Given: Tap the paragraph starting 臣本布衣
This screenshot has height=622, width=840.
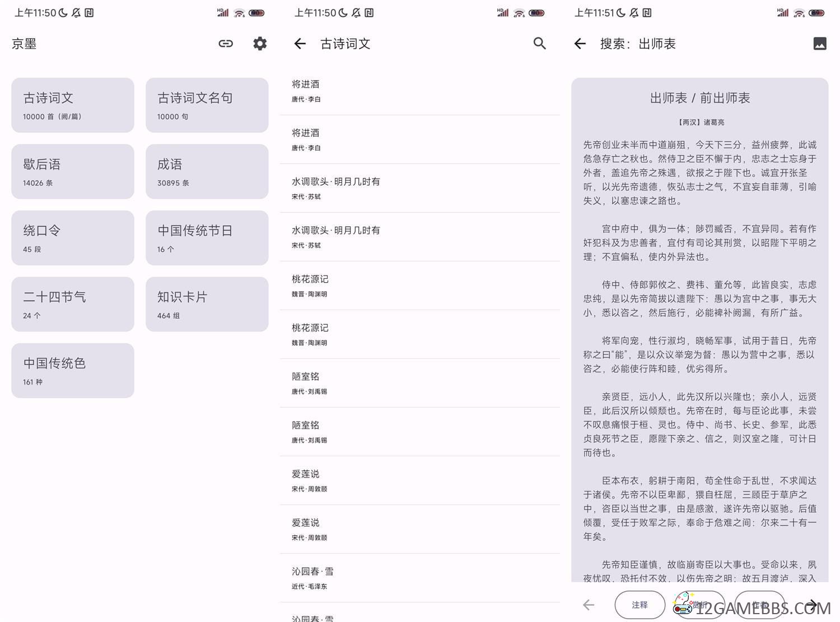Looking at the screenshot, I should 700,508.
